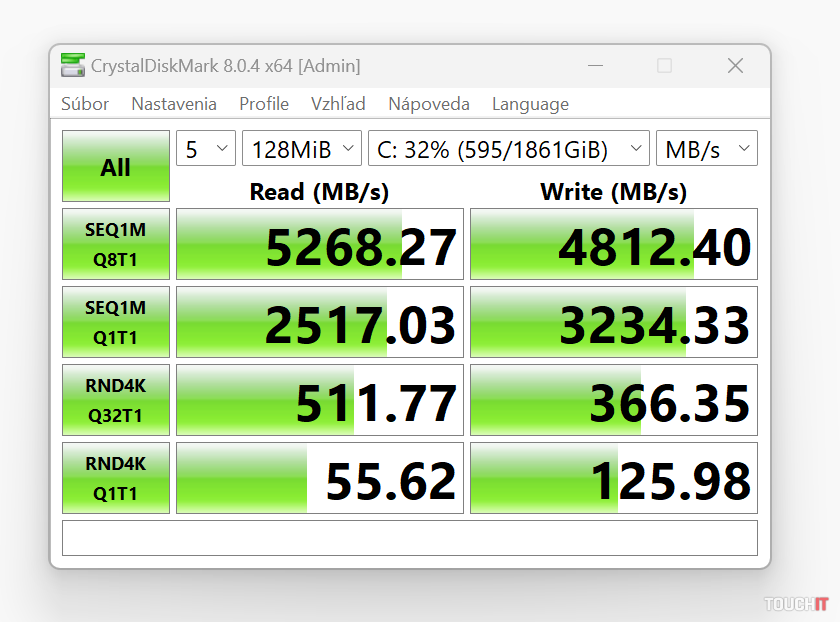
Task: Run the RND4K Q32T1 benchmark
Action: coord(116,400)
